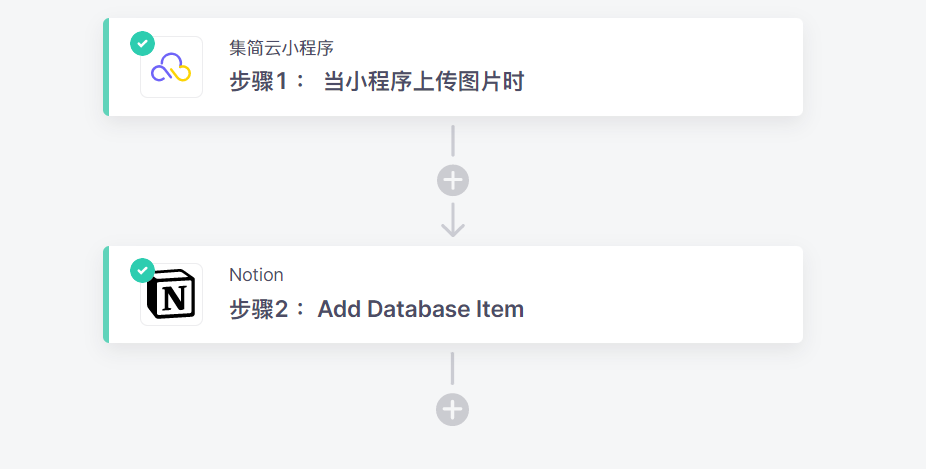
Task: Click empty canvas background to deselect steps
Action: click(x=862, y=236)
